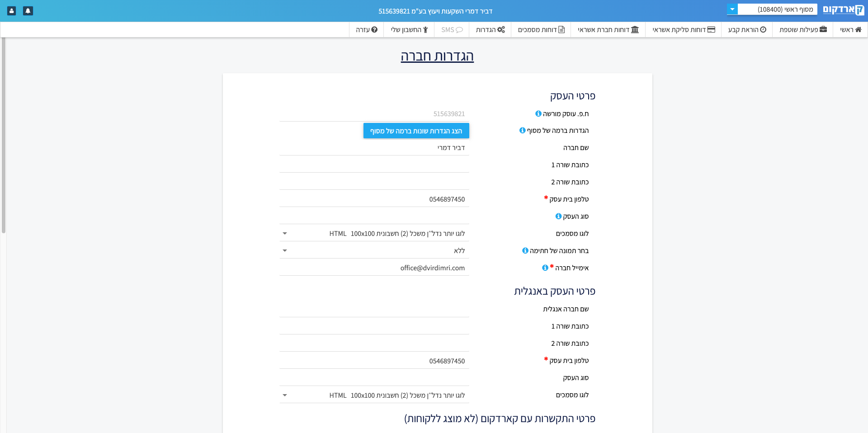Screen dimensions: 868x433
Task: Click info icon beside בחר תמונה של חתימה
Action: pyautogui.click(x=525, y=250)
